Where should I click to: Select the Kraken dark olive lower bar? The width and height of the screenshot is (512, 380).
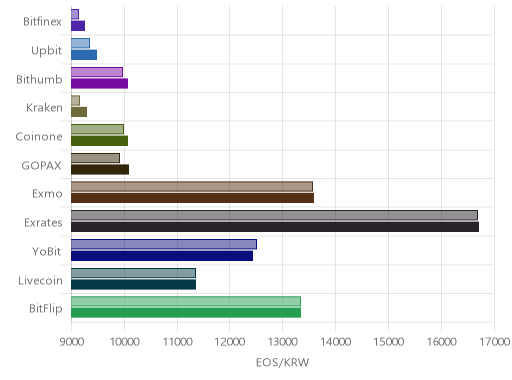click(79, 112)
